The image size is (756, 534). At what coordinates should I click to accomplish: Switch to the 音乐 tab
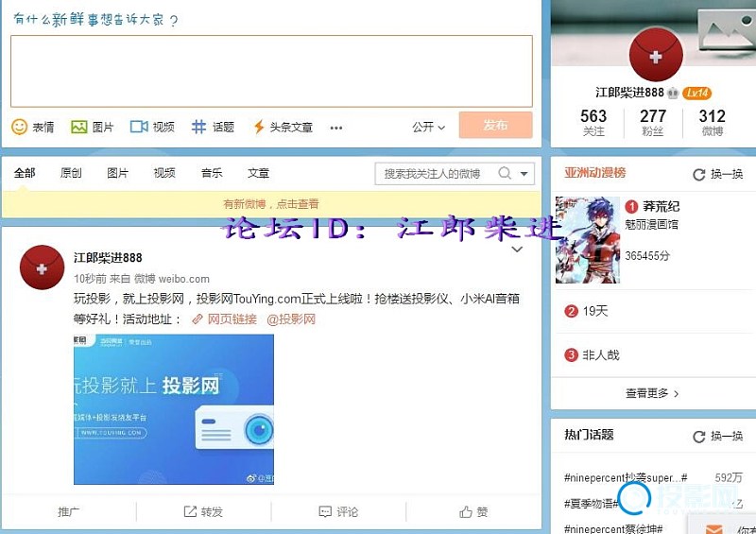(x=212, y=173)
